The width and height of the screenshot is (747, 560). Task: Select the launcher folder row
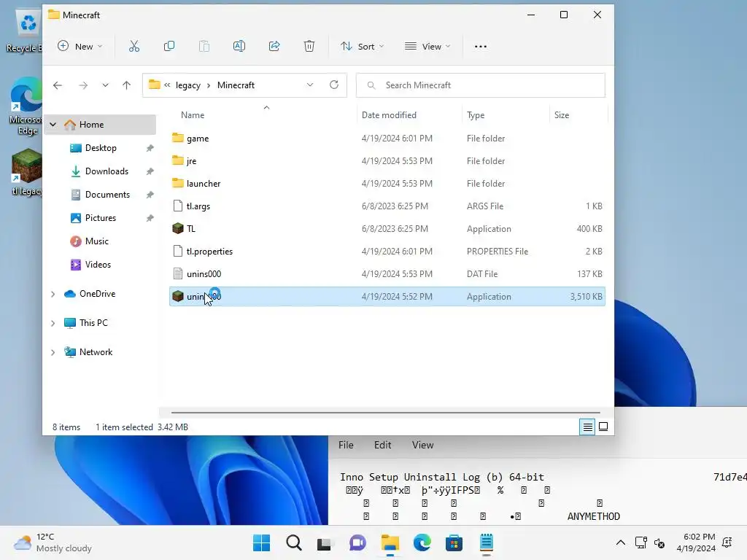pos(387,183)
